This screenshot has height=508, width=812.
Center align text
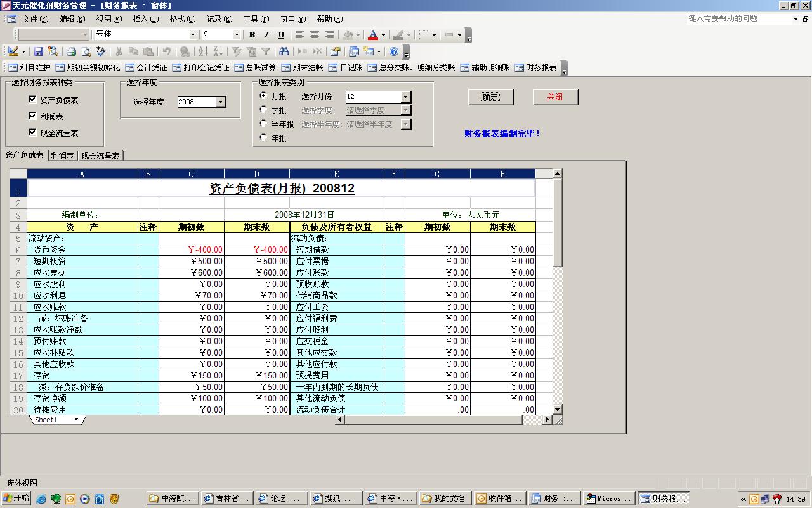tap(314, 35)
